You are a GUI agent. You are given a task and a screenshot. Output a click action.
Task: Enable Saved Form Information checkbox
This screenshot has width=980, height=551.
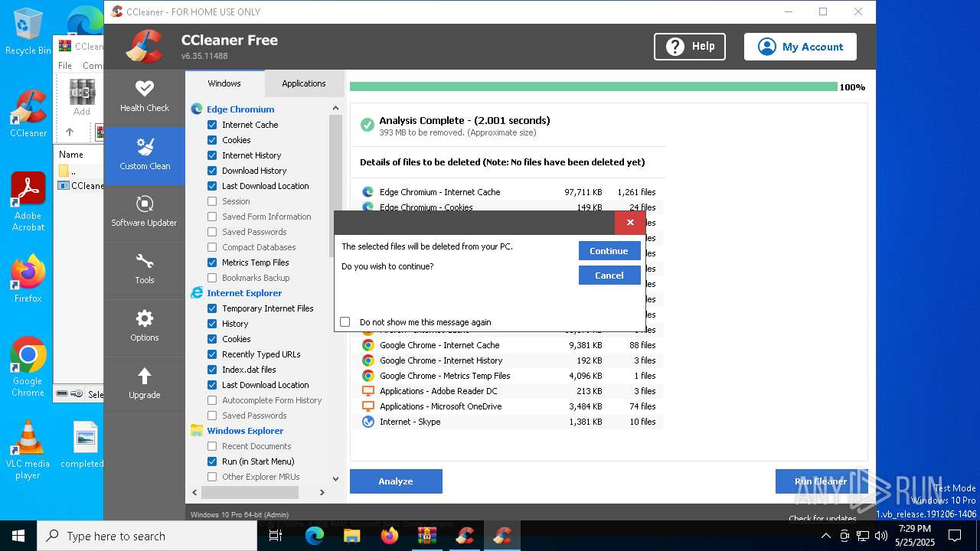point(212,217)
